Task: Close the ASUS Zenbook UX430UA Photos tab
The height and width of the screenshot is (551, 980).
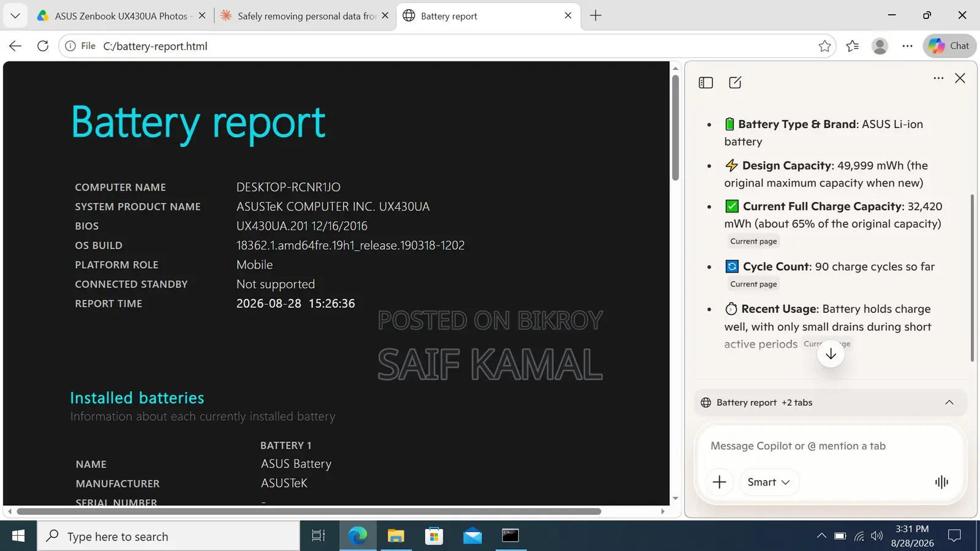Action: coord(202,16)
